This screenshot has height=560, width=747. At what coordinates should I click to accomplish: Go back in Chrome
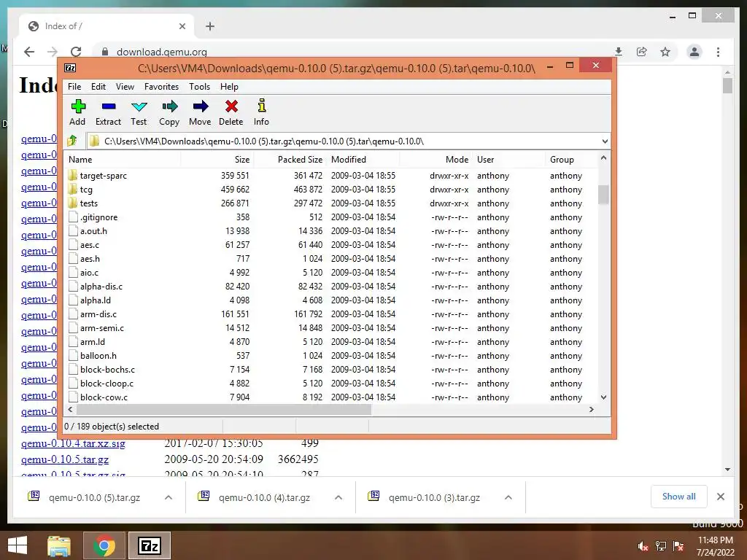pos(29,52)
